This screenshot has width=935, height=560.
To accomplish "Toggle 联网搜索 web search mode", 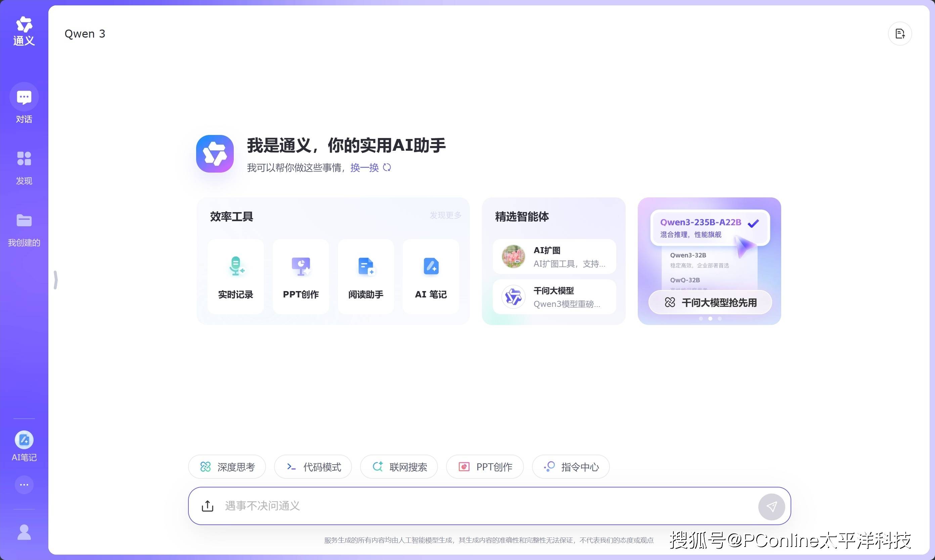I will (399, 467).
